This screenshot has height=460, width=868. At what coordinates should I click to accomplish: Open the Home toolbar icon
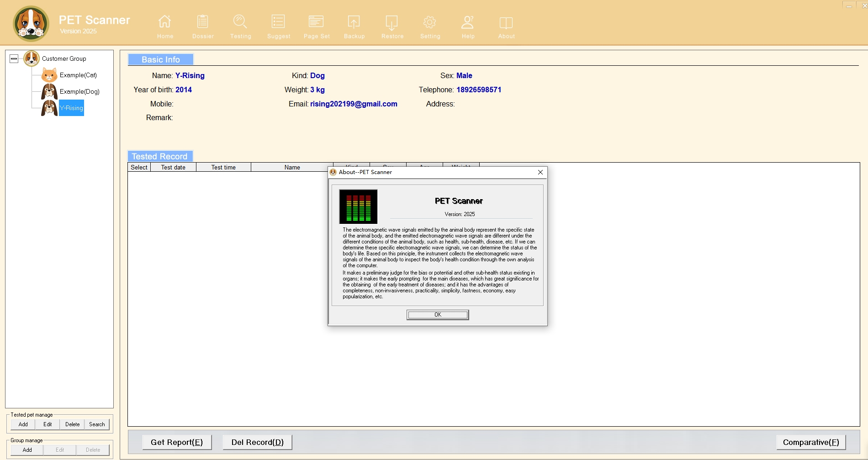point(165,26)
